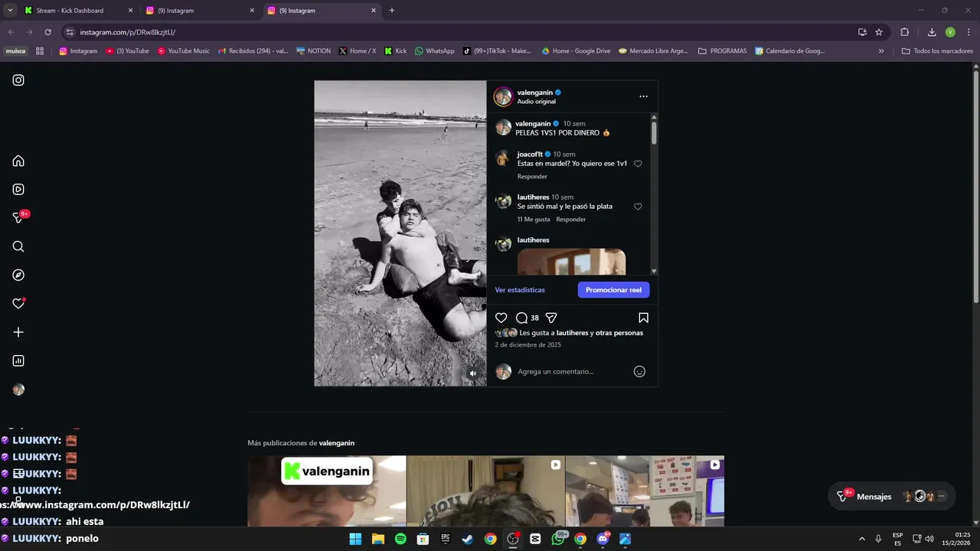980x551 pixels.
Task: Open Chrome three-dot menu
Action: click(969, 32)
